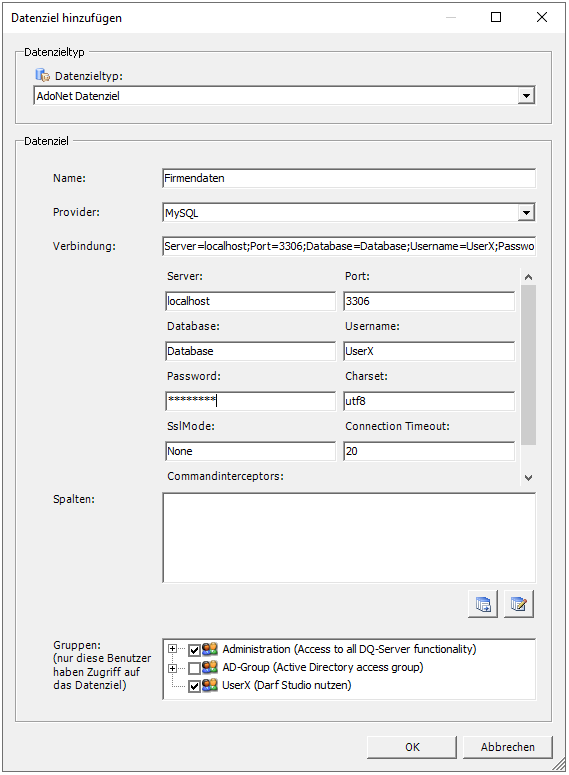The width and height of the screenshot is (569, 775).
Task: Expand the AD-Group tree node
Action: click(x=172, y=668)
